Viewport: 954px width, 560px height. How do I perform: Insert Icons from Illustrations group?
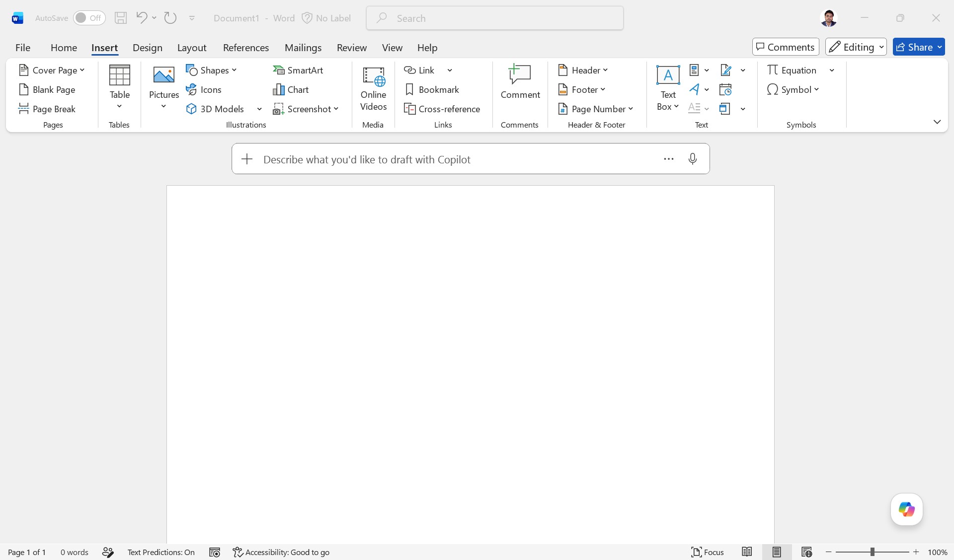(x=204, y=89)
